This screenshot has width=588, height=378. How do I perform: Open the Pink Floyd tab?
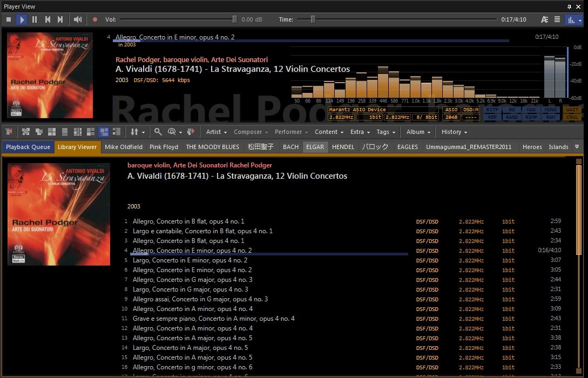pos(164,147)
